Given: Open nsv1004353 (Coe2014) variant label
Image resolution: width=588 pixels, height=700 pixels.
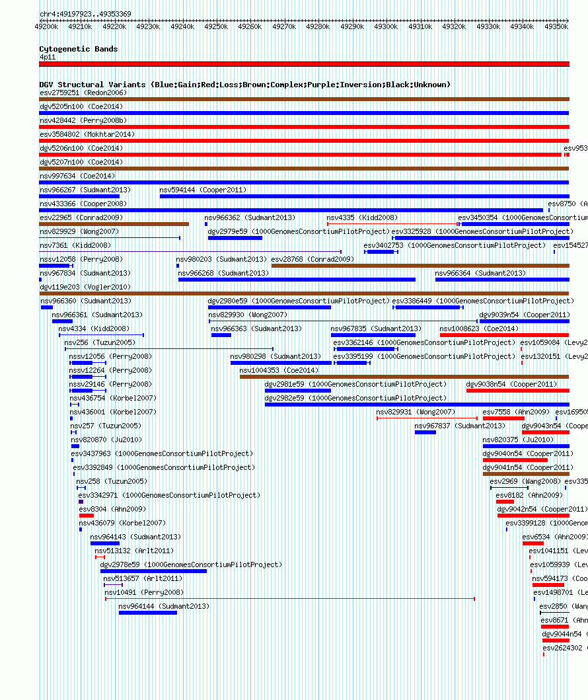Looking at the screenshot, I should pyautogui.click(x=279, y=369).
